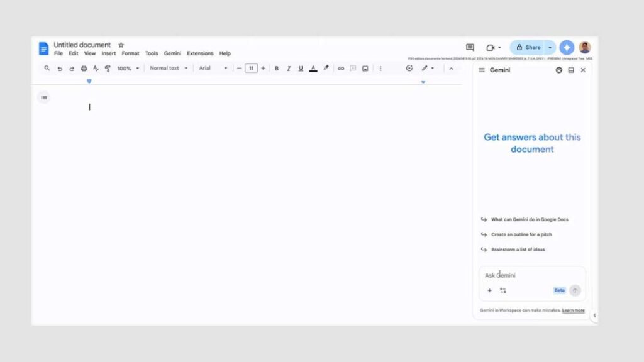Undo the last action

[x=60, y=69]
